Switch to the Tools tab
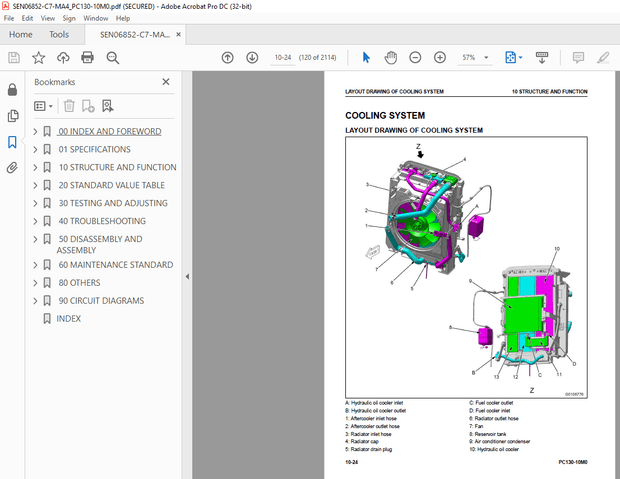Viewport: 620px width, 479px height. pyautogui.click(x=59, y=35)
